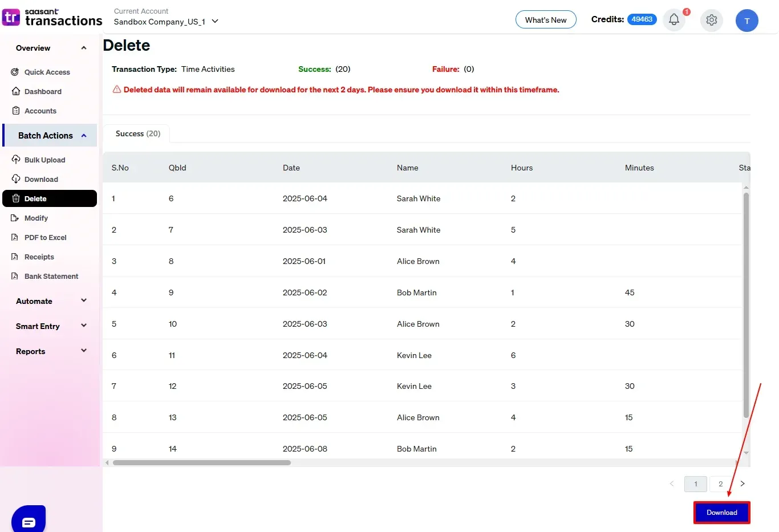This screenshot has width=779, height=532.
Task: Click the table scroll-up arrow
Action: 746,187
